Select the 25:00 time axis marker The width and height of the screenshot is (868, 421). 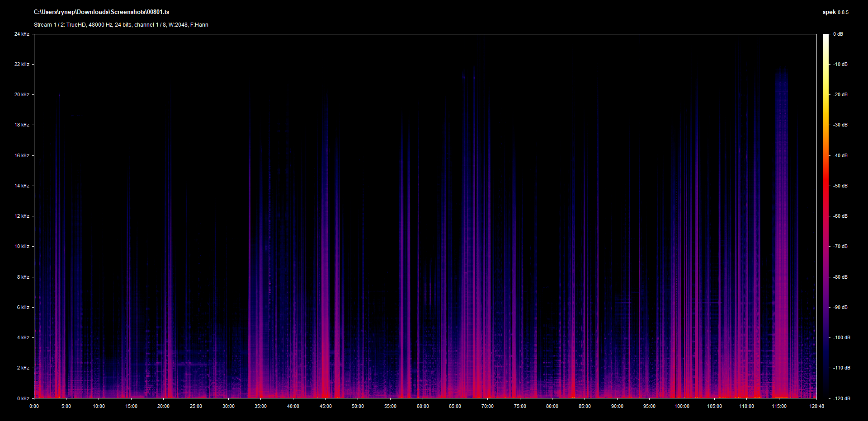click(x=196, y=407)
